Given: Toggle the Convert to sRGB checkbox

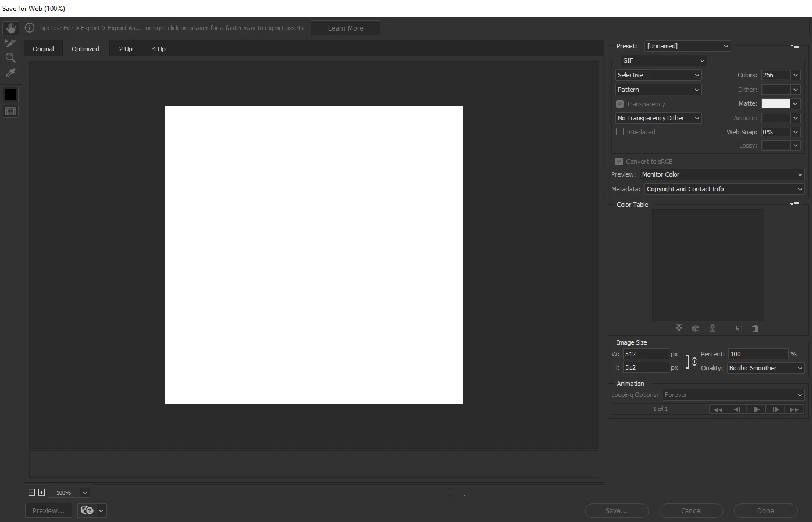Looking at the screenshot, I should pos(619,162).
